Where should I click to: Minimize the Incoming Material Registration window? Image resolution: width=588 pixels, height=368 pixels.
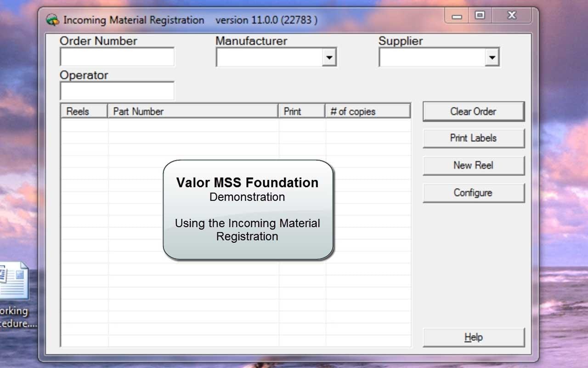pyautogui.click(x=457, y=17)
